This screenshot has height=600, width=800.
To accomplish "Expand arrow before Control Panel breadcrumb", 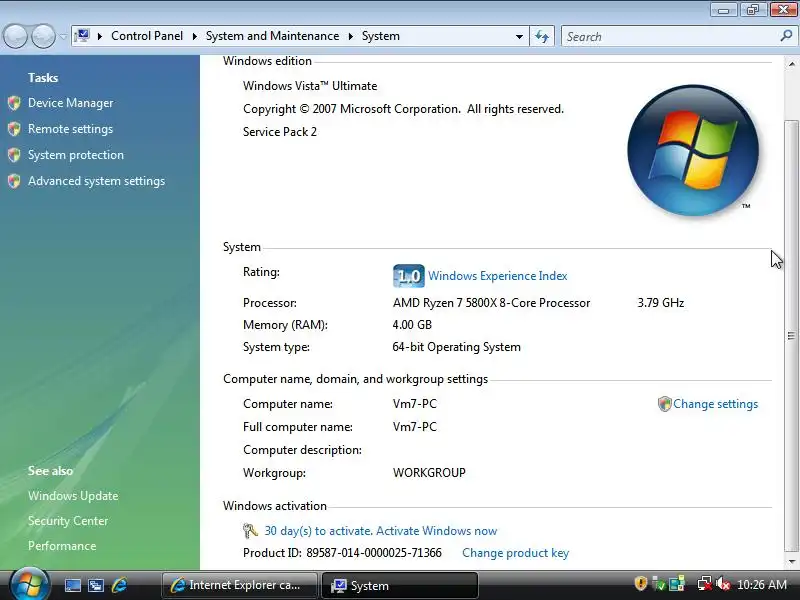I will tap(100, 36).
